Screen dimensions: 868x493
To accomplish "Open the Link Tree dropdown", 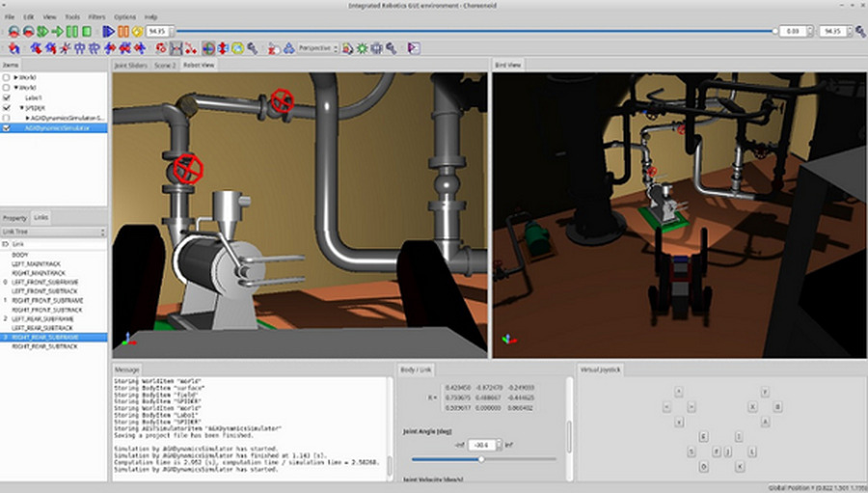I will point(54,232).
